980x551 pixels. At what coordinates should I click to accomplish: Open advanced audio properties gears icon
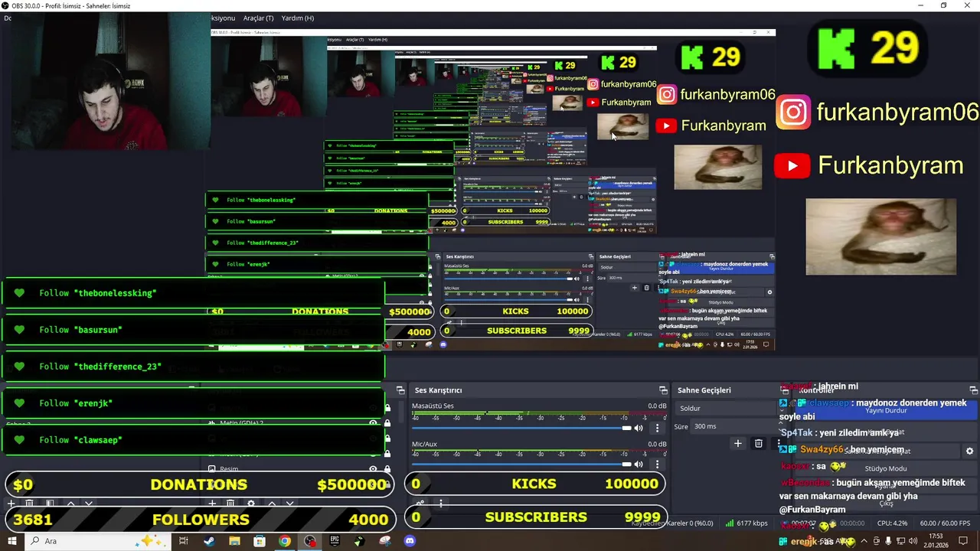click(x=420, y=504)
